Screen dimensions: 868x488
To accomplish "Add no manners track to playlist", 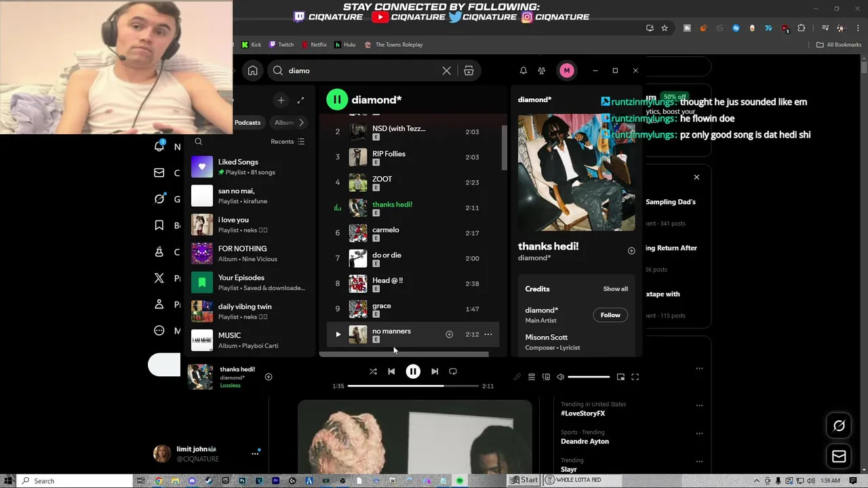I will [449, 334].
